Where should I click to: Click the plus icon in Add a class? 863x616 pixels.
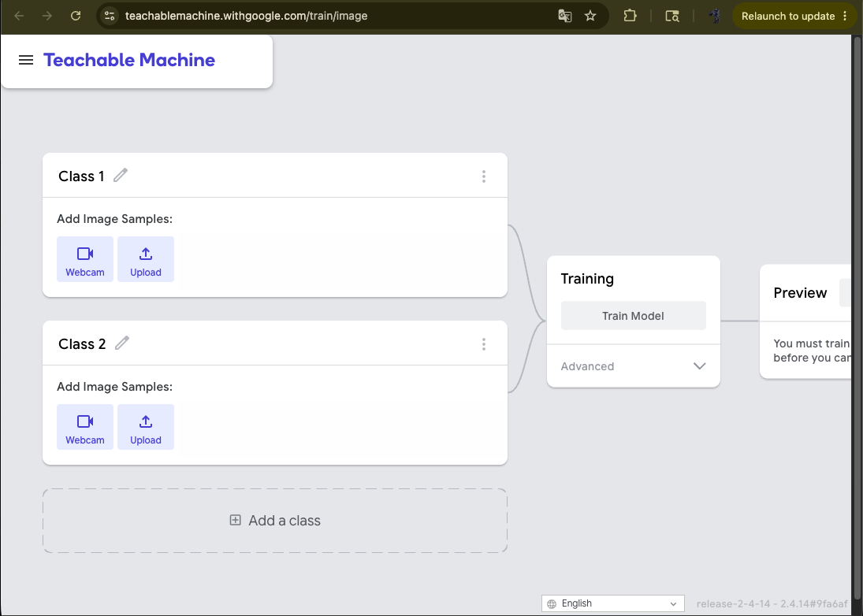pos(235,520)
